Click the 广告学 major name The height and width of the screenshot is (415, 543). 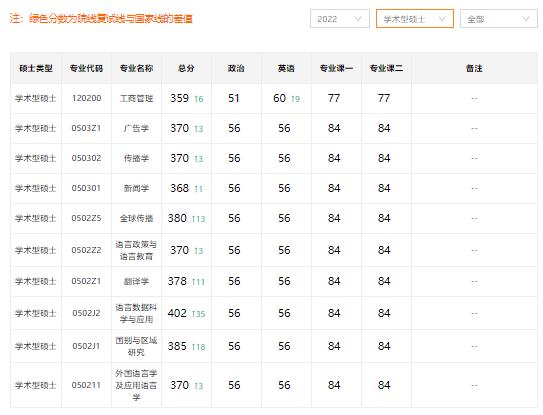(x=136, y=129)
